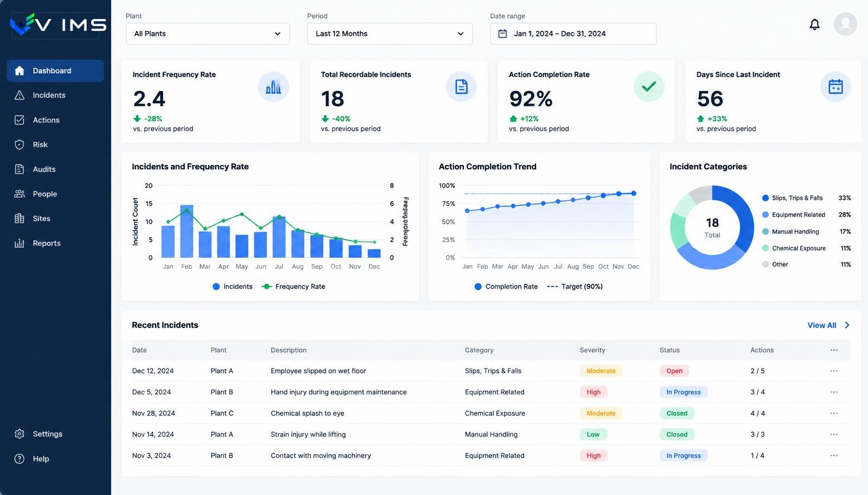Click In Progress badge in Dec 5 row
Viewport: 868px width, 495px height.
click(x=684, y=392)
